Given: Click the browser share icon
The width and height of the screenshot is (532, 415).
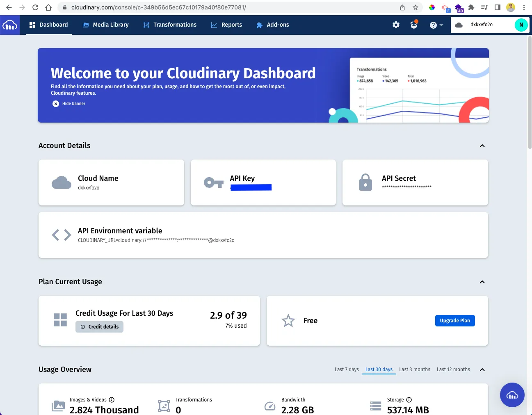Looking at the screenshot, I should [402, 7].
